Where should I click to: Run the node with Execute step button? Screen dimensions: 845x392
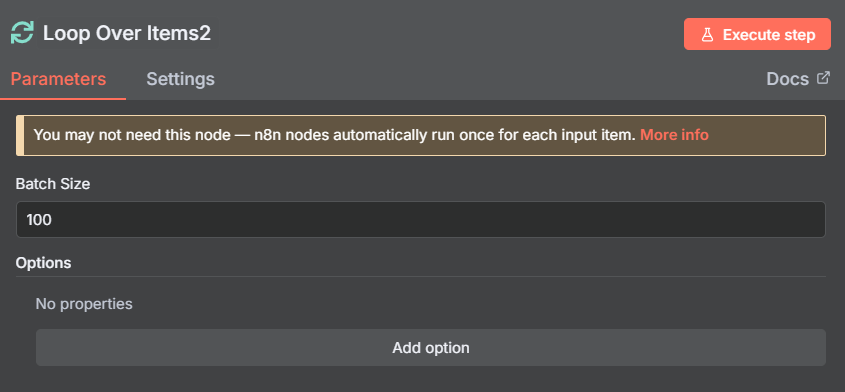click(757, 34)
